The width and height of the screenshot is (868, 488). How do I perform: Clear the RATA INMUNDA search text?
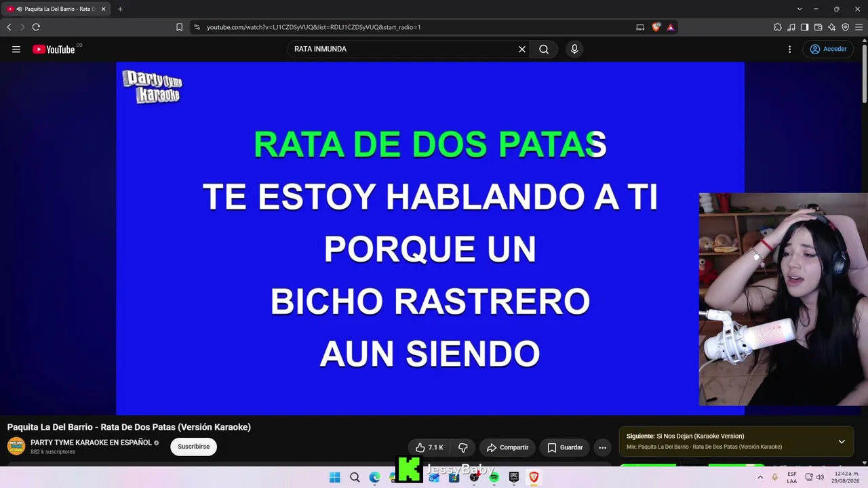[522, 49]
